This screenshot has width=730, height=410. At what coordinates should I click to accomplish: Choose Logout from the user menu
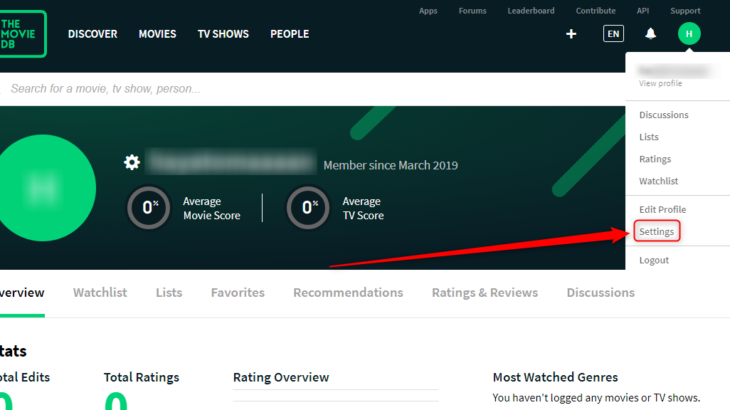pos(654,260)
